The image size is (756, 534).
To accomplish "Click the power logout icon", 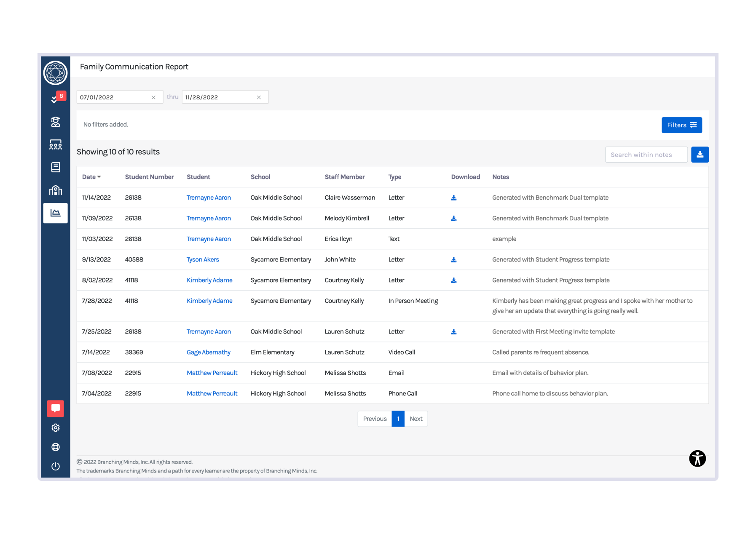I will tap(56, 466).
